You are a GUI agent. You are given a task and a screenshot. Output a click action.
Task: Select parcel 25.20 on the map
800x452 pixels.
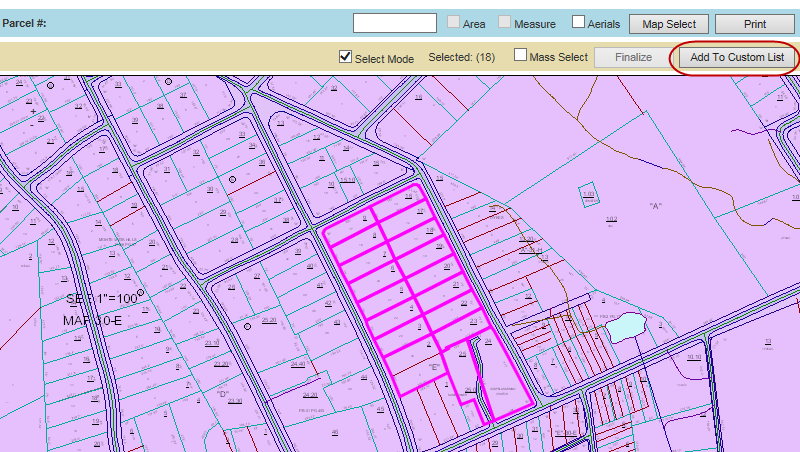pyautogui.click(x=268, y=320)
